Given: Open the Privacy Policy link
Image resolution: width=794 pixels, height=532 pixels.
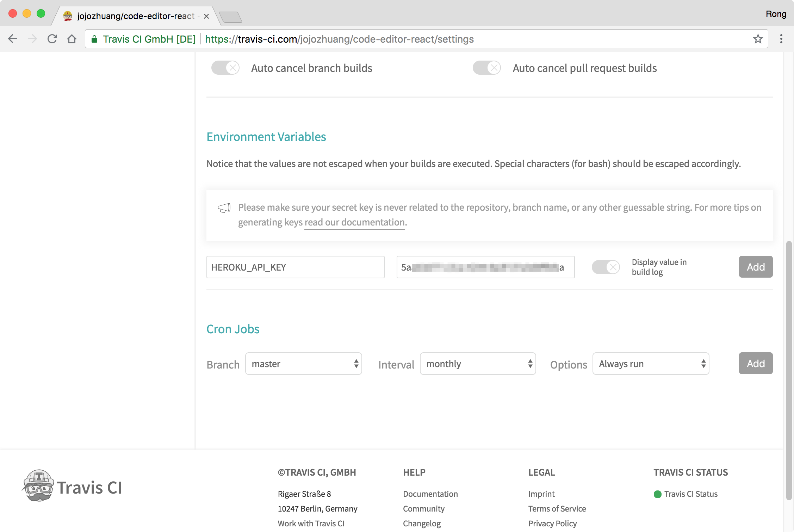Looking at the screenshot, I should pyautogui.click(x=553, y=524).
